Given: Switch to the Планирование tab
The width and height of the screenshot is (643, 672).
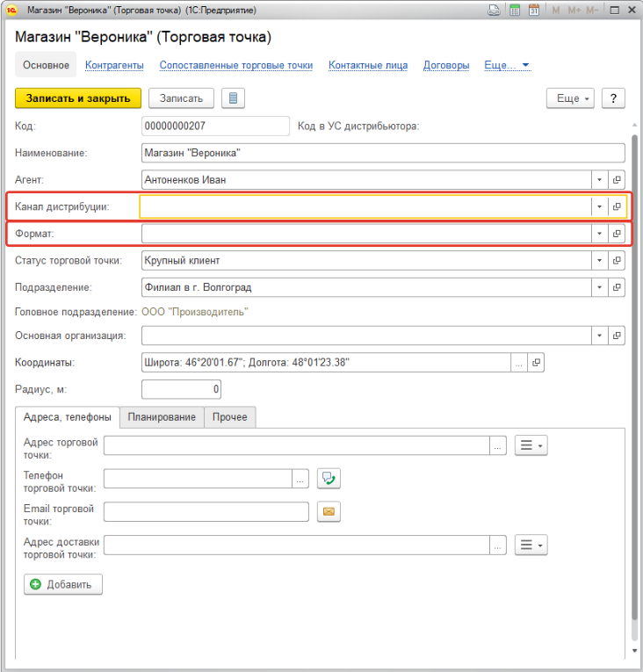Looking at the screenshot, I should [x=162, y=417].
